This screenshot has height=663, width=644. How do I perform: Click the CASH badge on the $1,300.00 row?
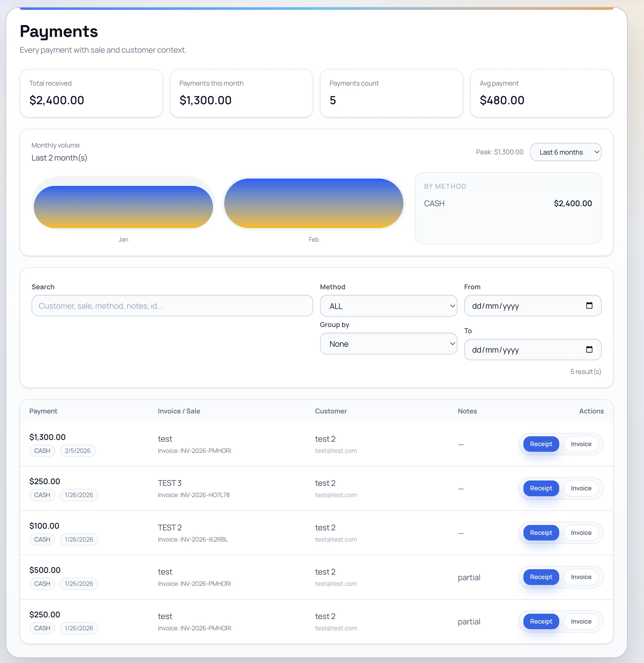click(x=42, y=451)
